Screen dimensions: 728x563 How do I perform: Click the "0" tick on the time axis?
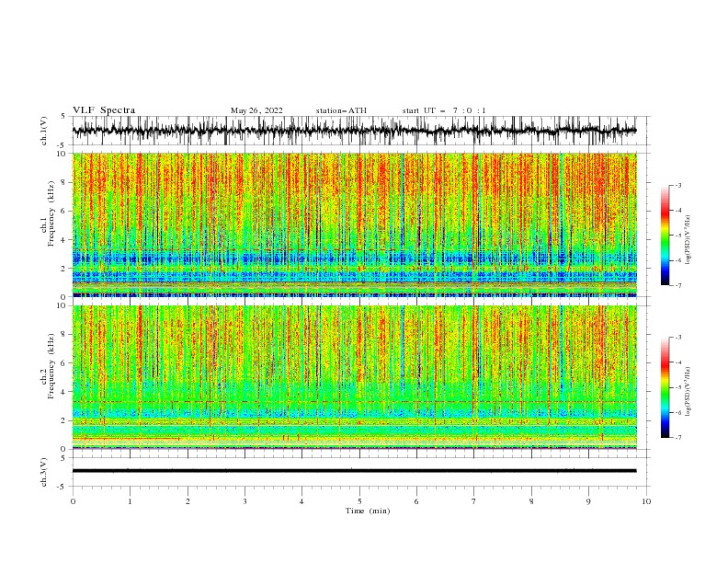[x=73, y=501]
